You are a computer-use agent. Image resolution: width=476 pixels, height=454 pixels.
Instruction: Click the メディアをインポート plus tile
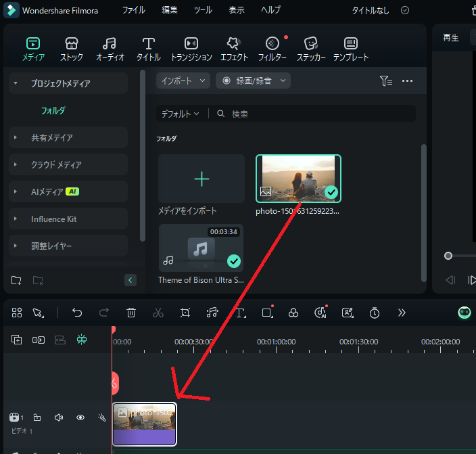pyautogui.click(x=201, y=179)
